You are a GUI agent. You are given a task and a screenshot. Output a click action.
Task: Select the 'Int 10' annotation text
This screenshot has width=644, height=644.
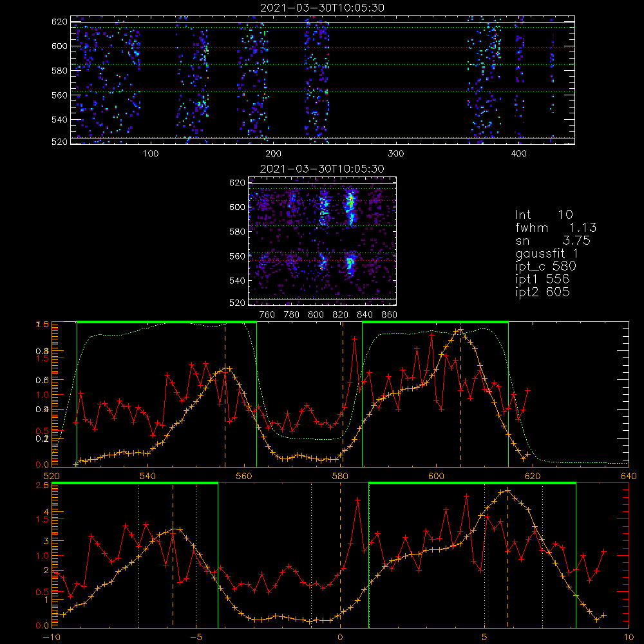[x=544, y=214]
